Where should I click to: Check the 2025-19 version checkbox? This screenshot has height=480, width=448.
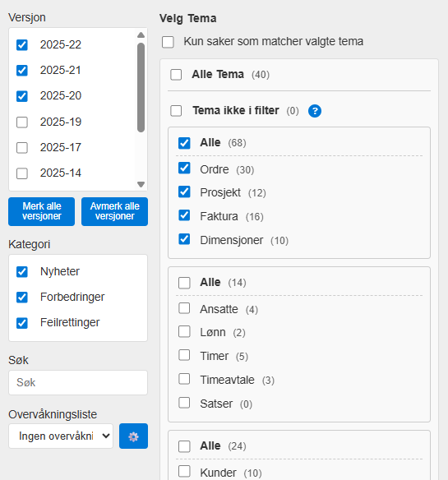point(22,122)
